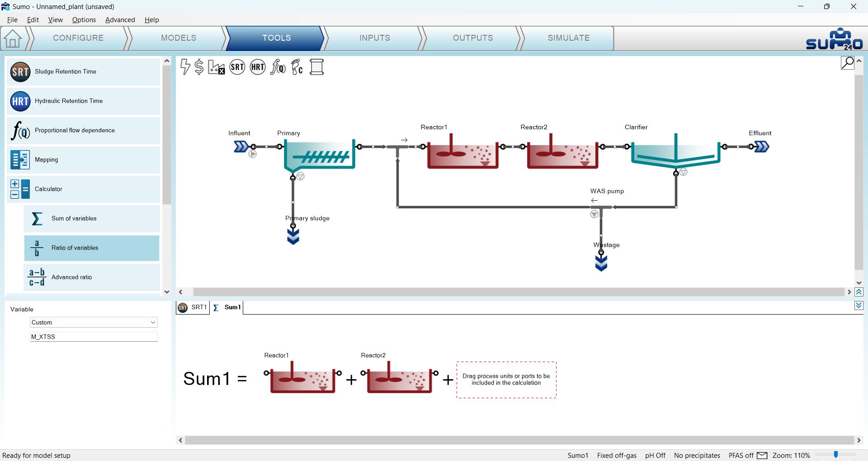Click the Wastage outlet icon
Screen dimensions: 868x461
pyautogui.click(x=601, y=263)
